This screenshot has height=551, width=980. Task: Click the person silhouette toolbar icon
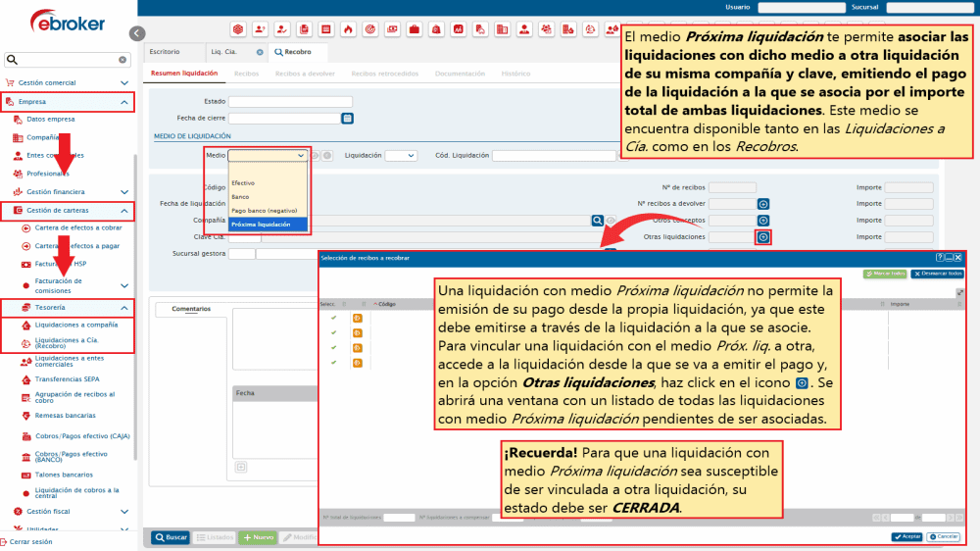(x=523, y=29)
